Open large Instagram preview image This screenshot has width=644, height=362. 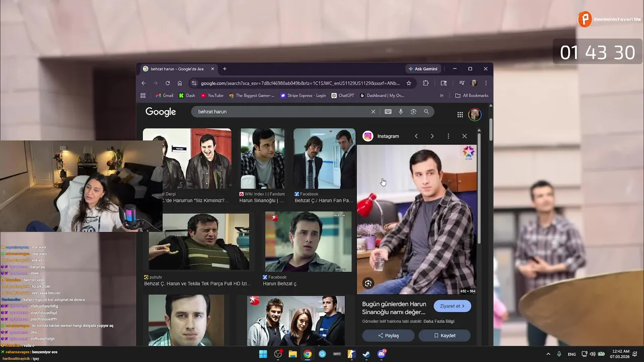pos(417,219)
